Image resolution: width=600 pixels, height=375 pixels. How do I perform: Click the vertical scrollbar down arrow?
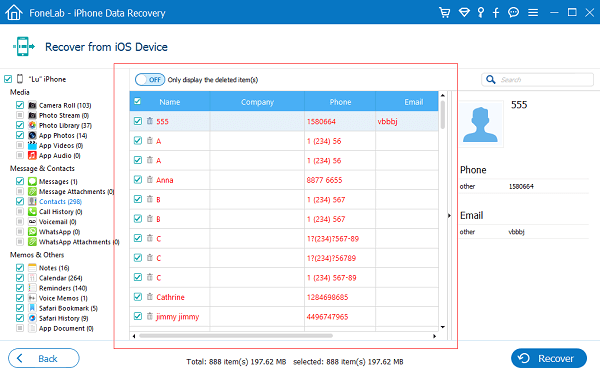[x=443, y=327]
